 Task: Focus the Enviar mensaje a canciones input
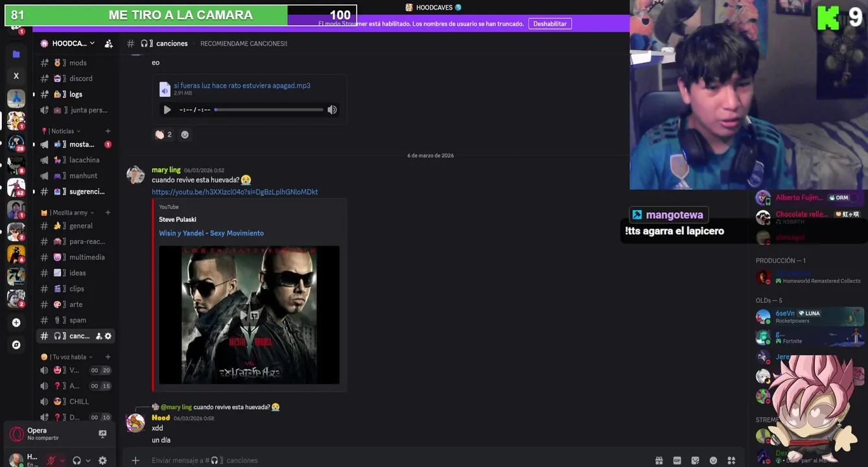tap(389, 461)
